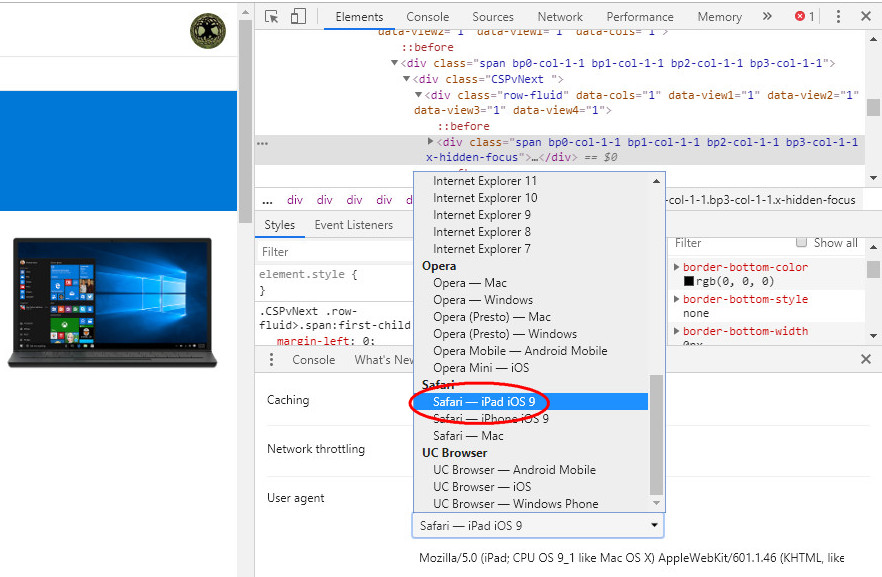Click the Styles Filter input field

tap(335, 251)
